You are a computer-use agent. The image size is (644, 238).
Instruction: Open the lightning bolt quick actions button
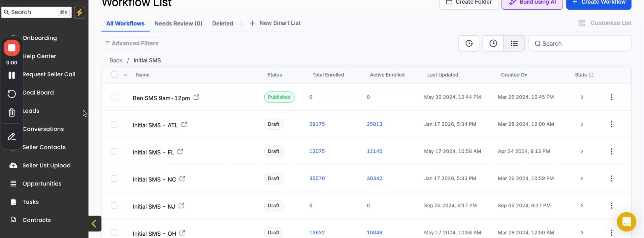80,13
